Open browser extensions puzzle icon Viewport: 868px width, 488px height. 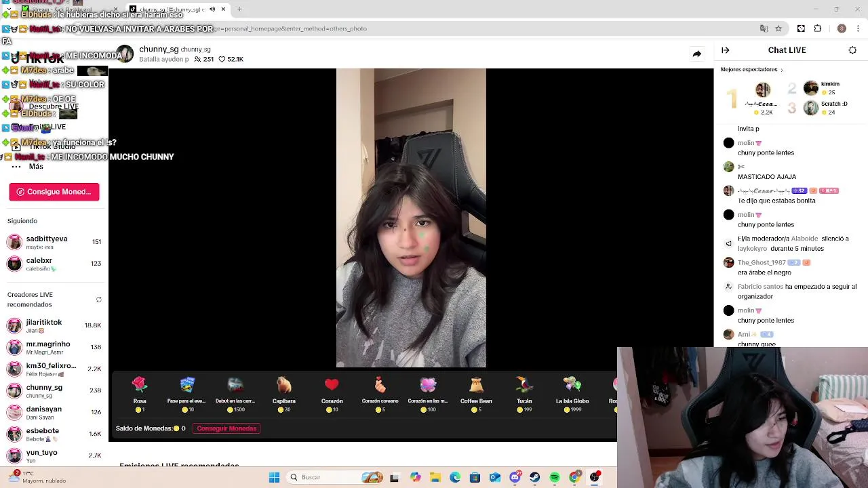[x=818, y=28]
